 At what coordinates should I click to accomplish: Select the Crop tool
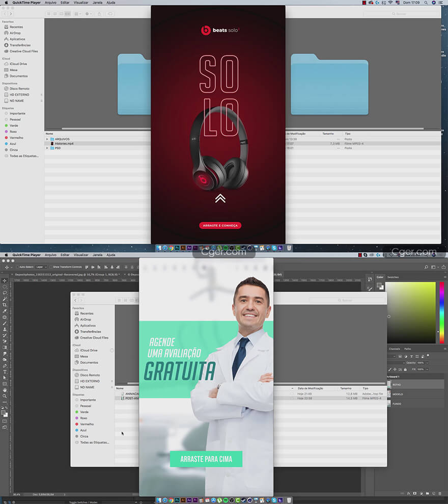[5, 305]
